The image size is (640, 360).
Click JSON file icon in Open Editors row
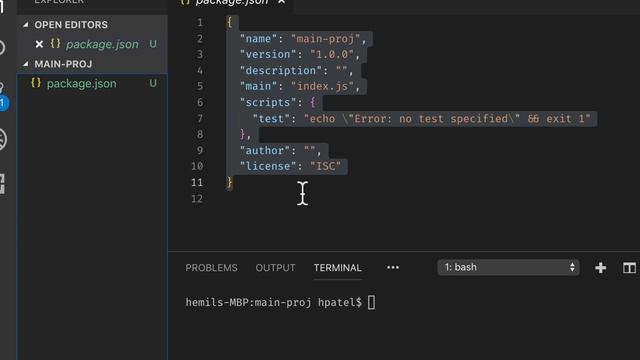56,43
